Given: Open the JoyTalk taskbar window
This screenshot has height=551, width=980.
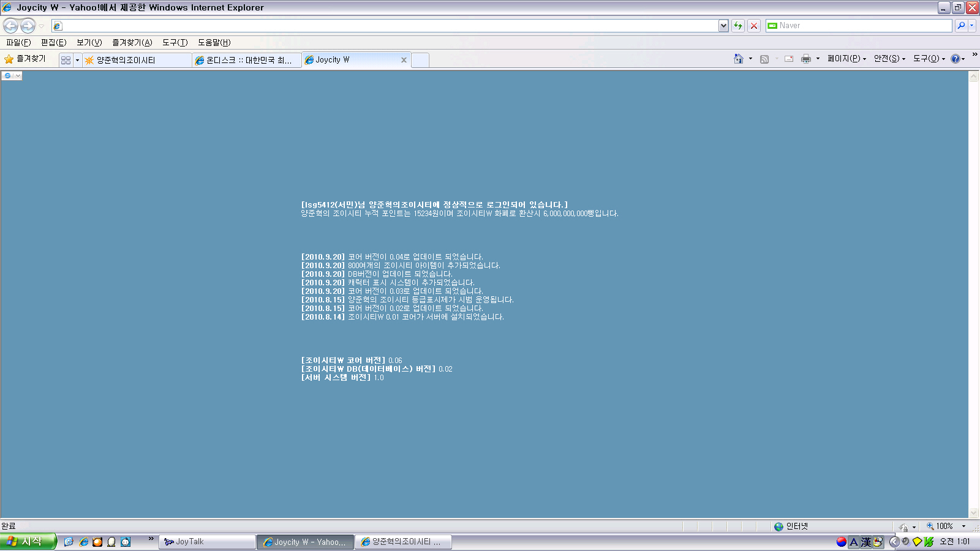Looking at the screenshot, I should pyautogui.click(x=208, y=542).
